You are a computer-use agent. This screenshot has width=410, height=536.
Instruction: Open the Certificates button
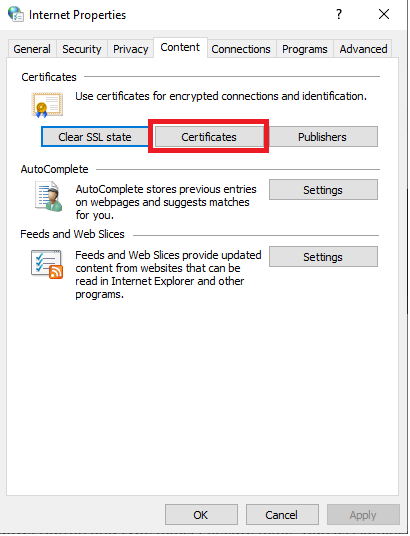(x=209, y=137)
